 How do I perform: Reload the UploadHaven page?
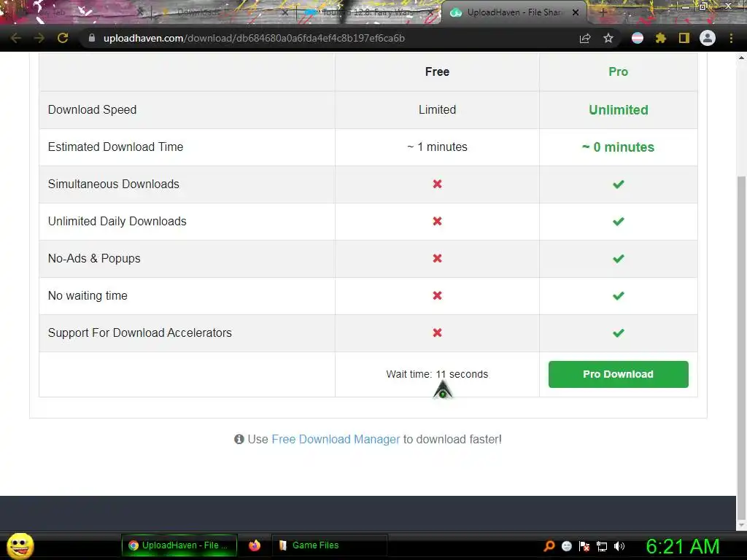63,38
